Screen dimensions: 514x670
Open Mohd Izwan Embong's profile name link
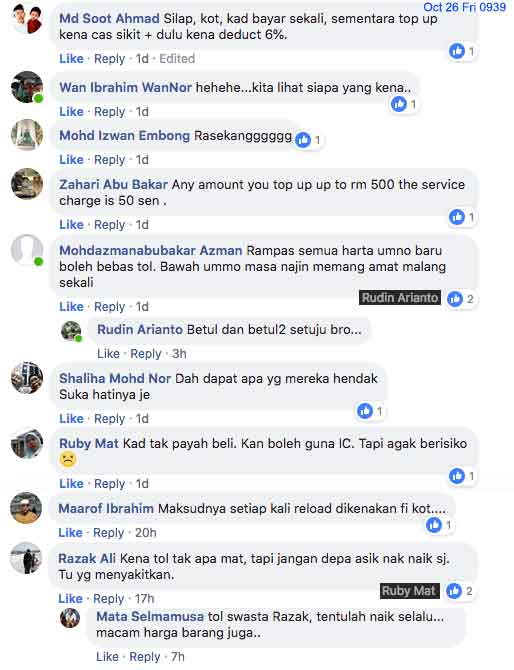(124, 135)
